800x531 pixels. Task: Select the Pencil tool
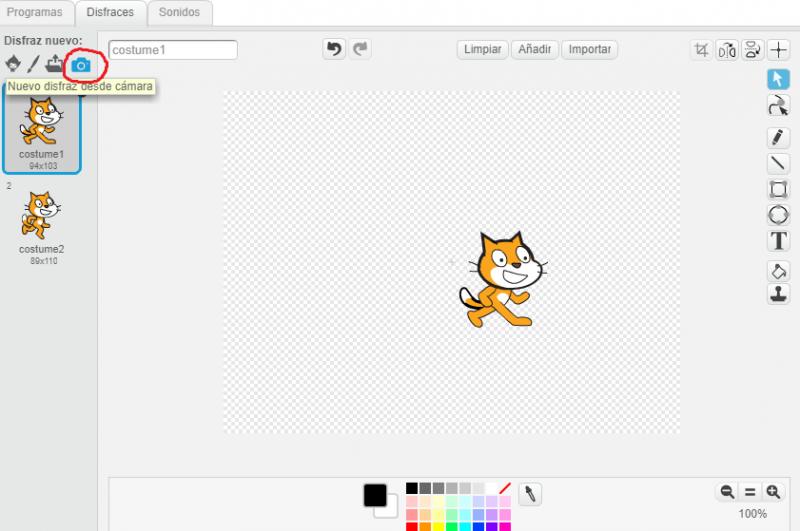click(779, 137)
